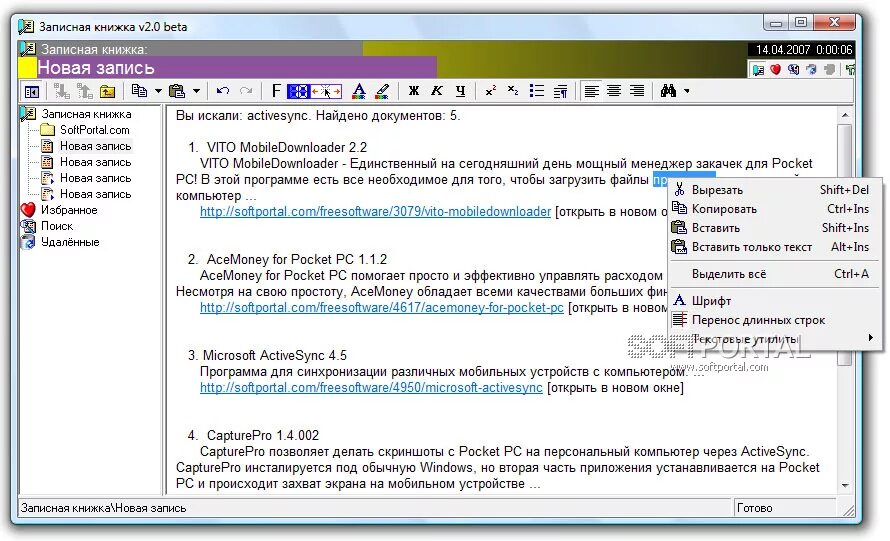Screen dimensions: 890x541
Task: Expand the Текстовые утилиты submenu
Action: pyautogui.click(x=775, y=339)
